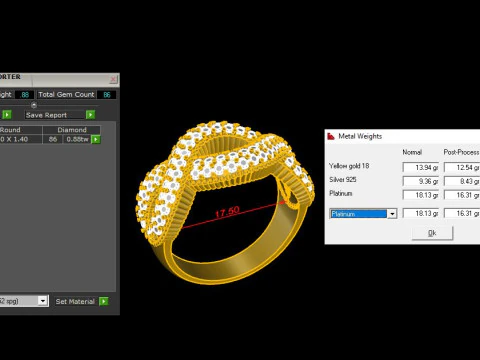This screenshot has width=480, height=360.
Task: Click the Platinum row Normal 18.13 field
Action: (x=421, y=195)
